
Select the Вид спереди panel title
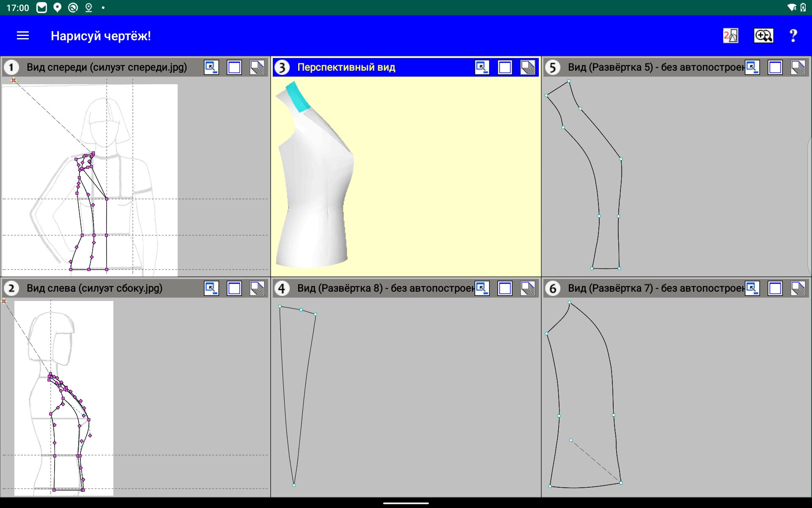[x=107, y=67]
